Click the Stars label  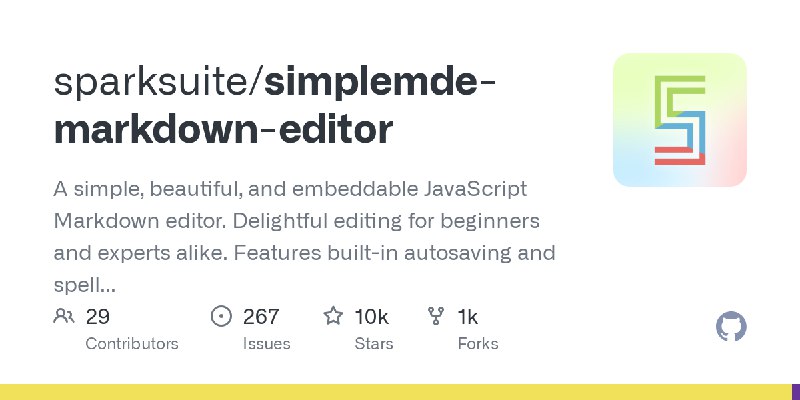[373, 343]
